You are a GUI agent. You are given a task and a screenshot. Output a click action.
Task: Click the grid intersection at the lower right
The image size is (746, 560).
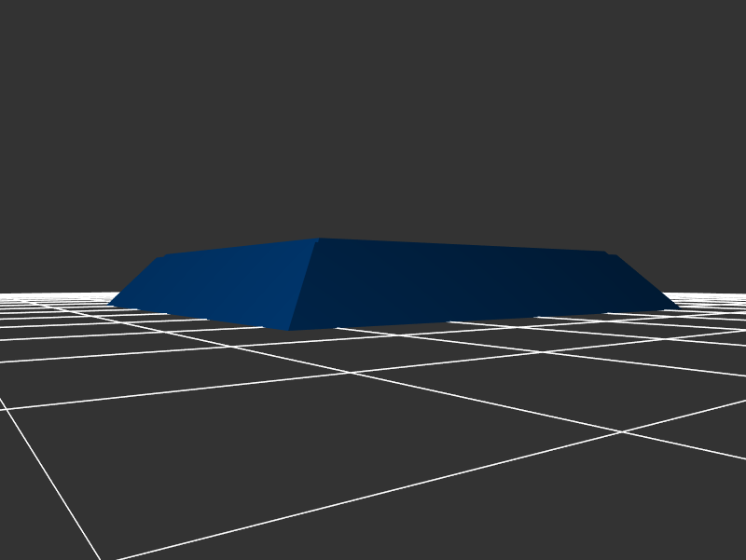point(620,431)
